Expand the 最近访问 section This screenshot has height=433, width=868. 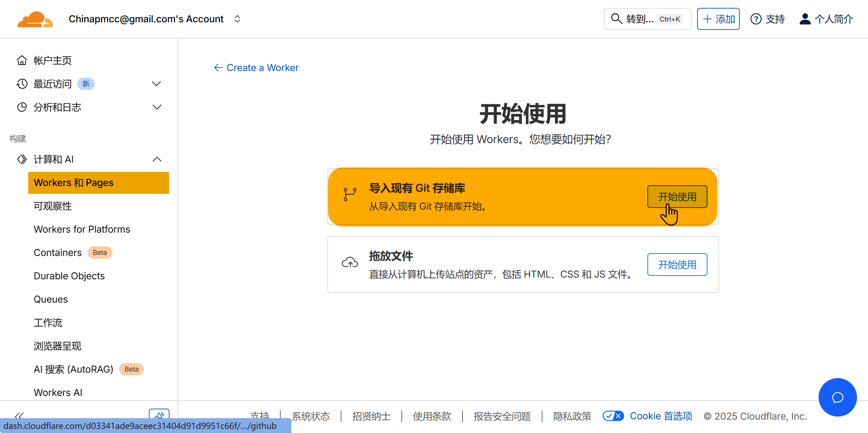156,84
